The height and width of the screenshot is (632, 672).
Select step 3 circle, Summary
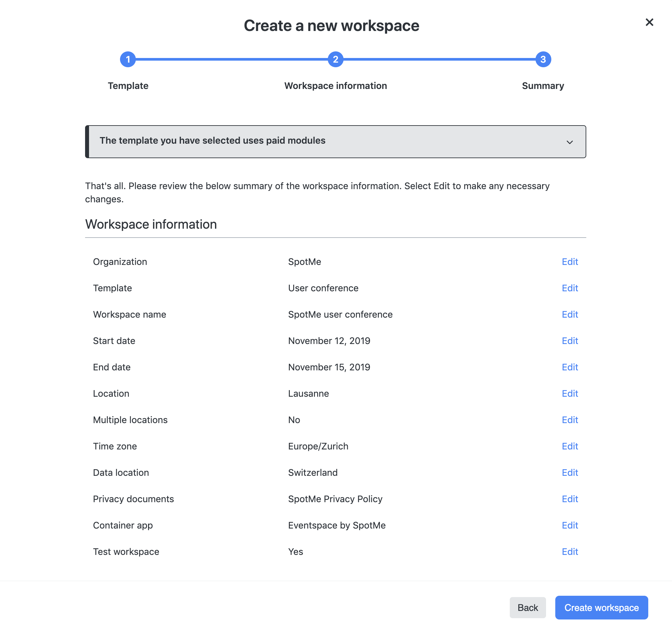click(543, 59)
